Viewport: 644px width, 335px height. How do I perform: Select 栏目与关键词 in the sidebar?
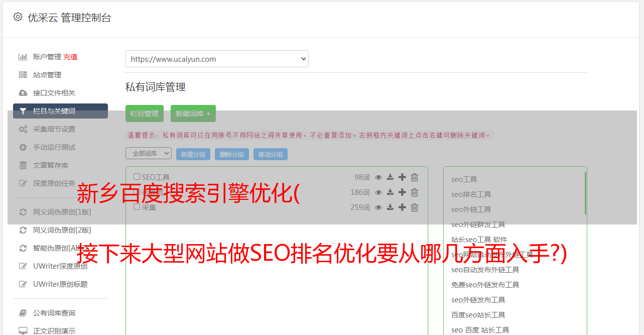[x=60, y=111]
